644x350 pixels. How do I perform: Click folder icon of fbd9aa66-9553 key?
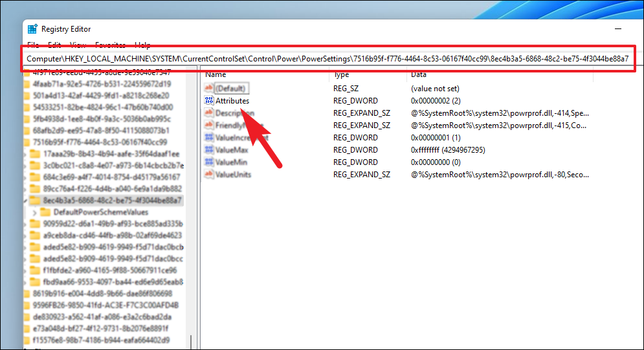coord(36,282)
